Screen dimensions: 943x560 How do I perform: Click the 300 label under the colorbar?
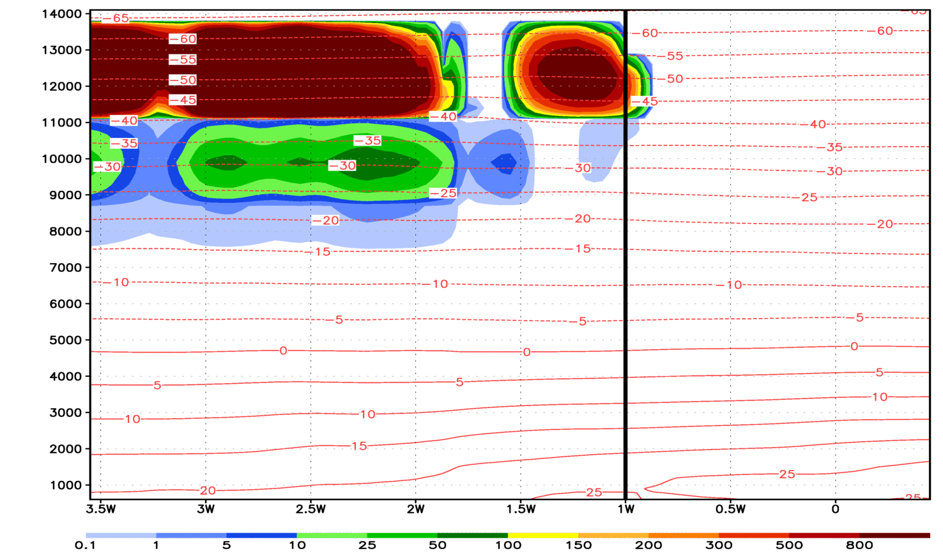click(x=719, y=545)
